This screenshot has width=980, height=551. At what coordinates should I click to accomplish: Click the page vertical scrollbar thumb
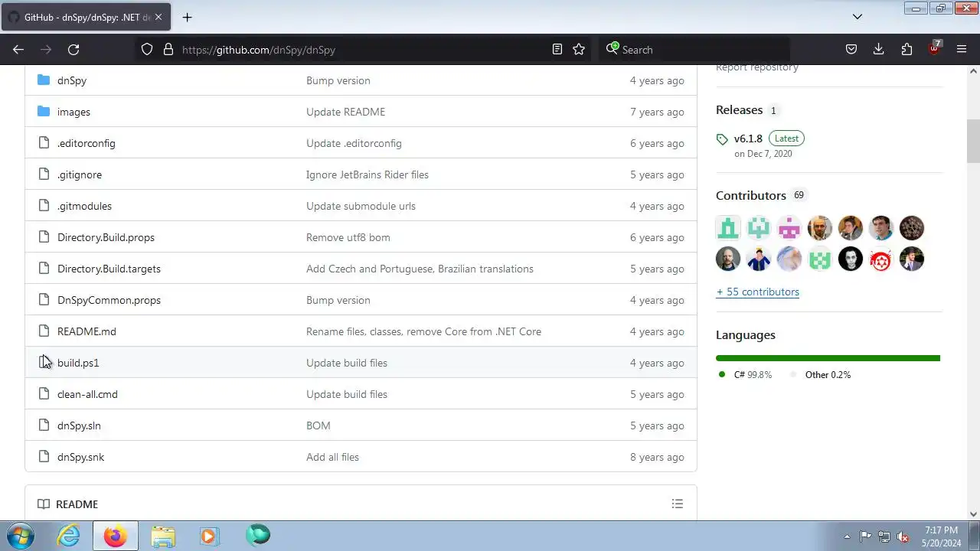[x=973, y=142]
